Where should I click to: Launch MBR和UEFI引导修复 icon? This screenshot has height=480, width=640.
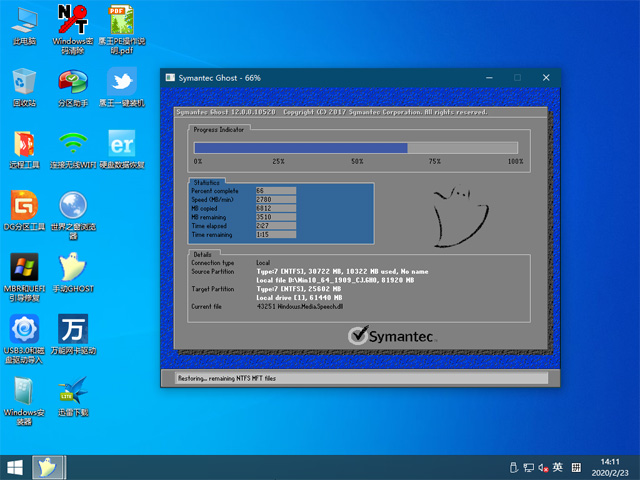(24, 278)
